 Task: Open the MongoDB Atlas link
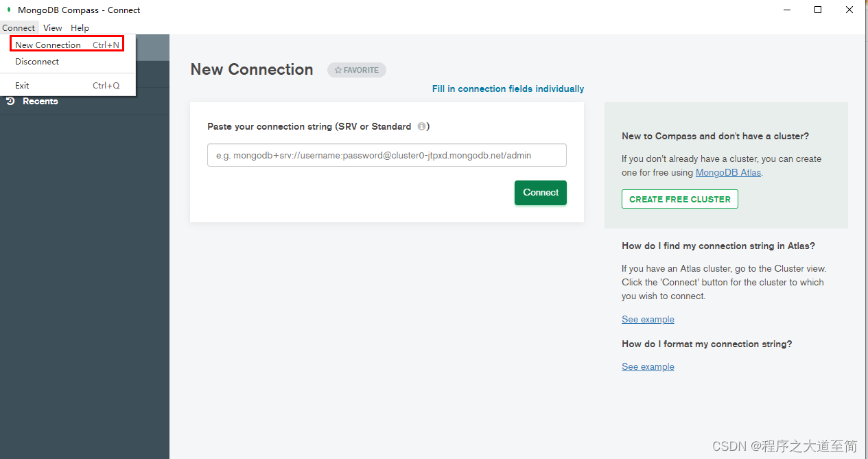728,173
